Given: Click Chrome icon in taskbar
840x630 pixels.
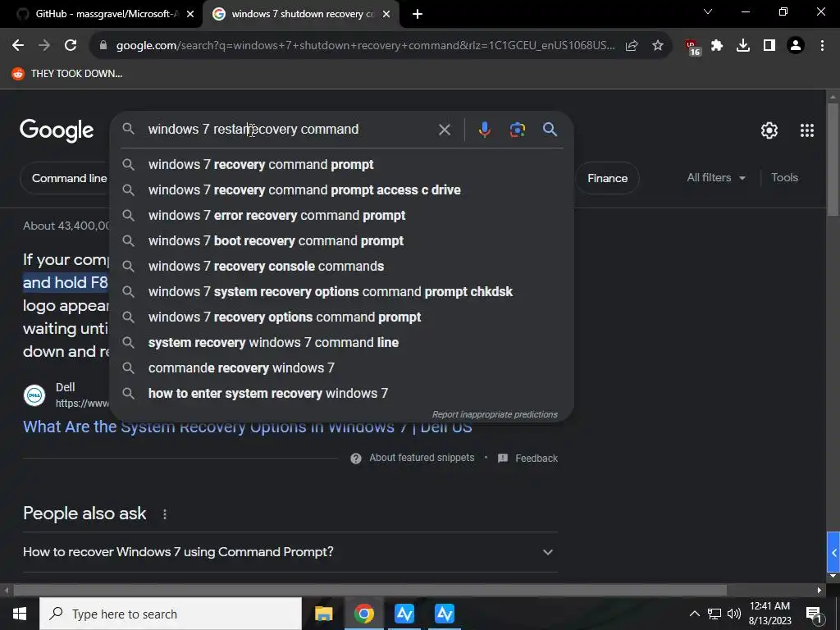Looking at the screenshot, I should tap(363, 614).
